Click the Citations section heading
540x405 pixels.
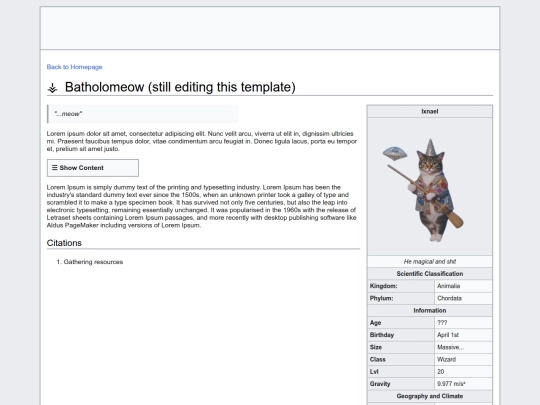coord(64,243)
